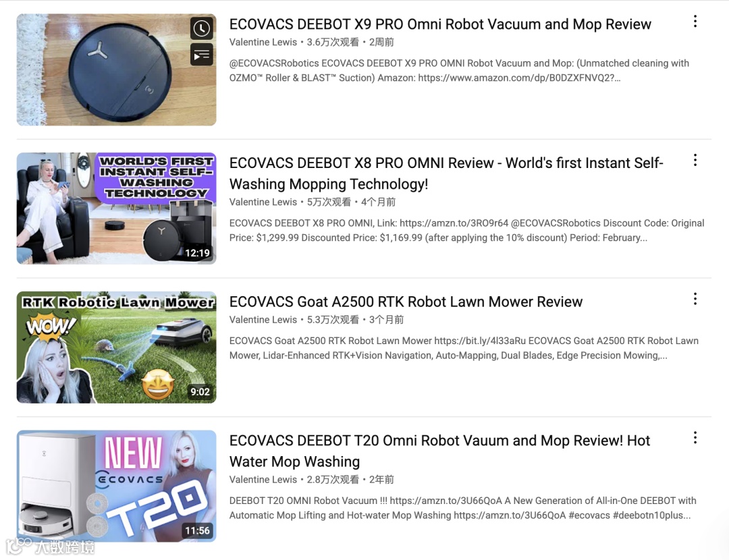This screenshot has width=729, height=560.
Task: Click '3.6万次观看 • 2周前' view count text
Action: (350, 43)
